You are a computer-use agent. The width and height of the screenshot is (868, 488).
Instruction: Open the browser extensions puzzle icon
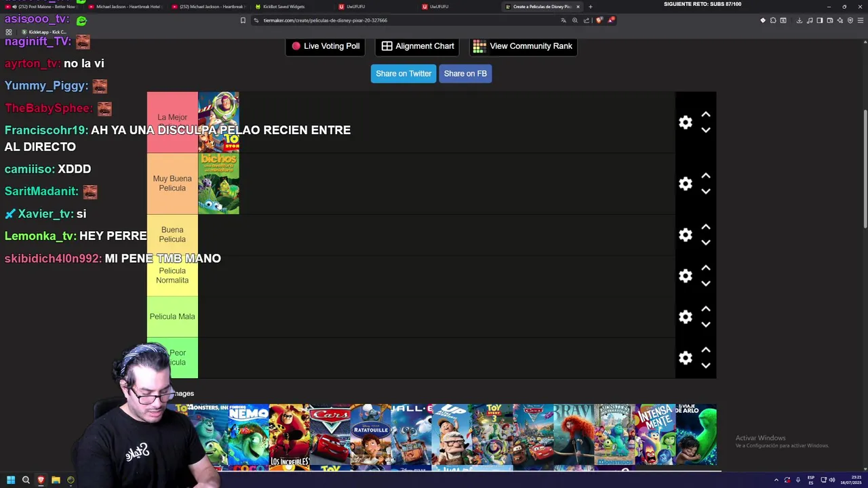pos(773,20)
